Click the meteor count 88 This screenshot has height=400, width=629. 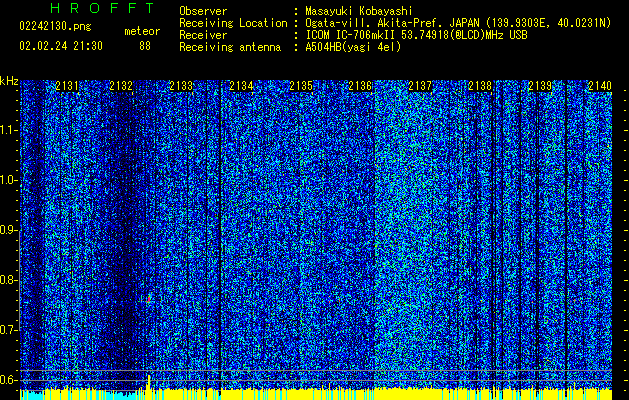click(145, 46)
